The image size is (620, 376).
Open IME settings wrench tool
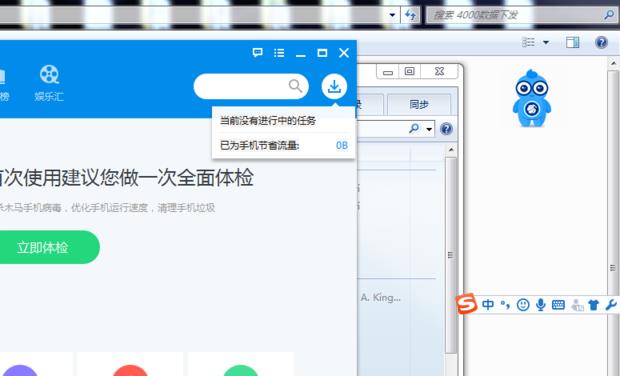pyautogui.click(x=611, y=305)
